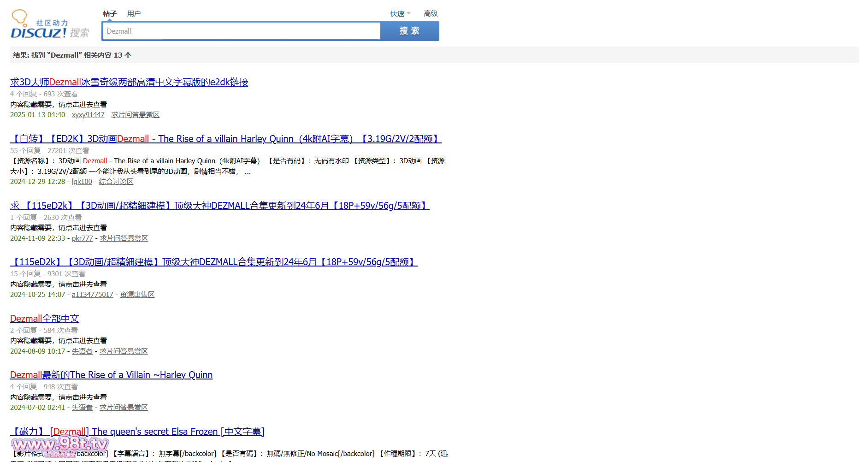Click the 55 个回复 - 27201 次查看 stats
The height and width of the screenshot is (462, 868).
[x=50, y=151]
